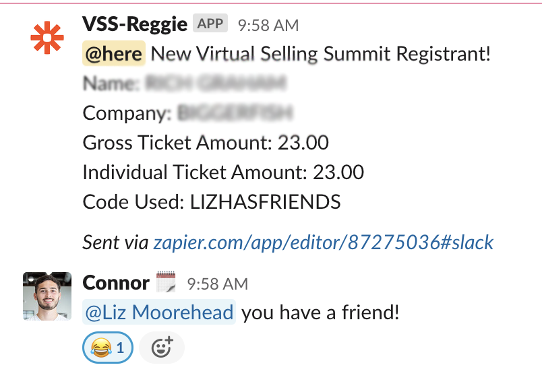Open the zapier.com editor link
The image size is (542, 392).
pyautogui.click(x=323, y=242)
